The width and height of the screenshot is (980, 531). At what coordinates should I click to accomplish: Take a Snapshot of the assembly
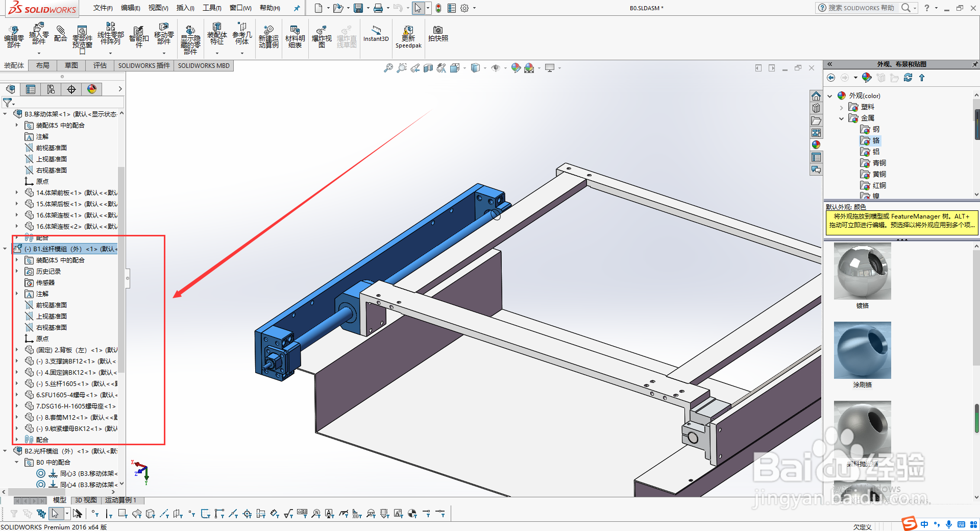(x=437, y=37)
